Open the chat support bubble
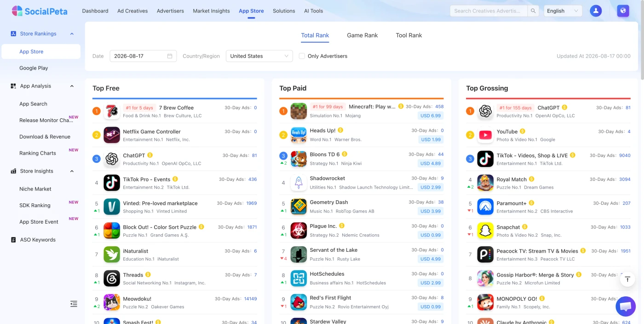 tap(626, 306)
